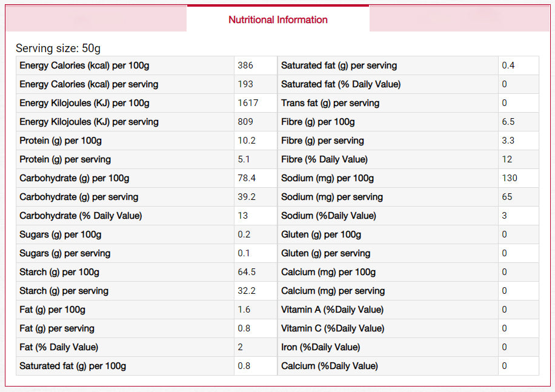Select the Energy Kilojoules per serving row label

click(88, 122)
